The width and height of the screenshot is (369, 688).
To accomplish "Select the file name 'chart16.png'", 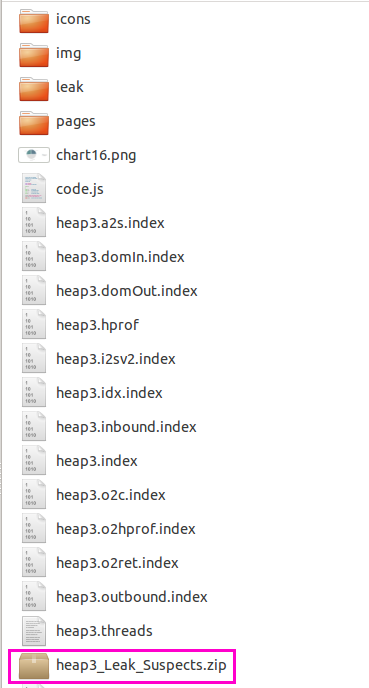I will 96,156.
